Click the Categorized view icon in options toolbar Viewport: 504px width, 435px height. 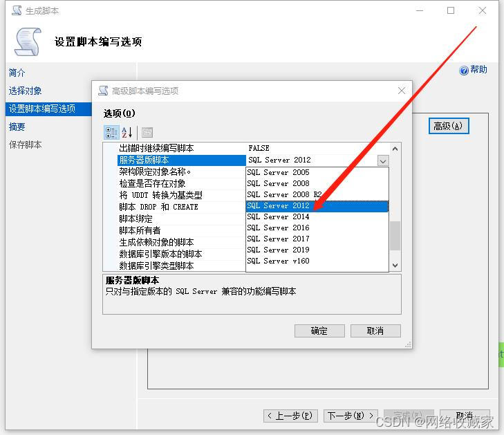coord(111,133)
